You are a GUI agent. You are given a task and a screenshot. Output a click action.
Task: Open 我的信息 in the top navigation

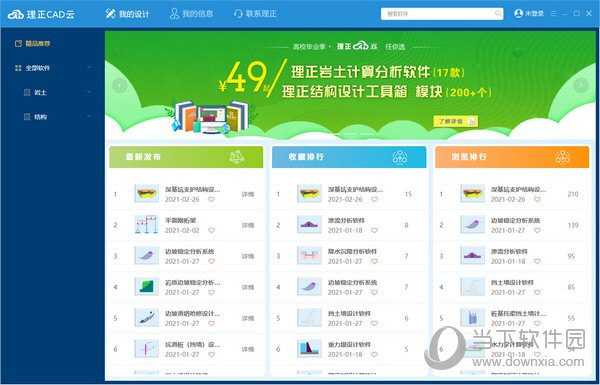[x=191, y=14]
